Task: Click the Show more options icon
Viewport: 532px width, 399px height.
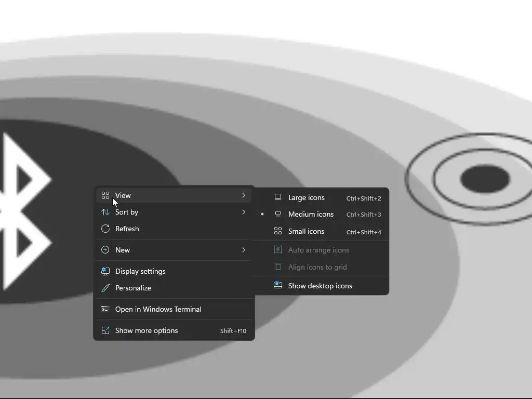Action: pyautogui.click(x=105, y=330)
